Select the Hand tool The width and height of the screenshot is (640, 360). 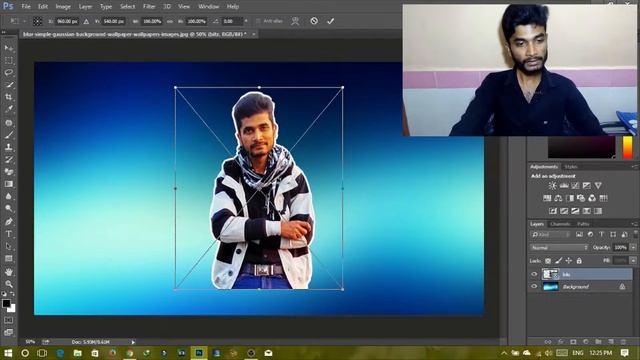(9, 272)
